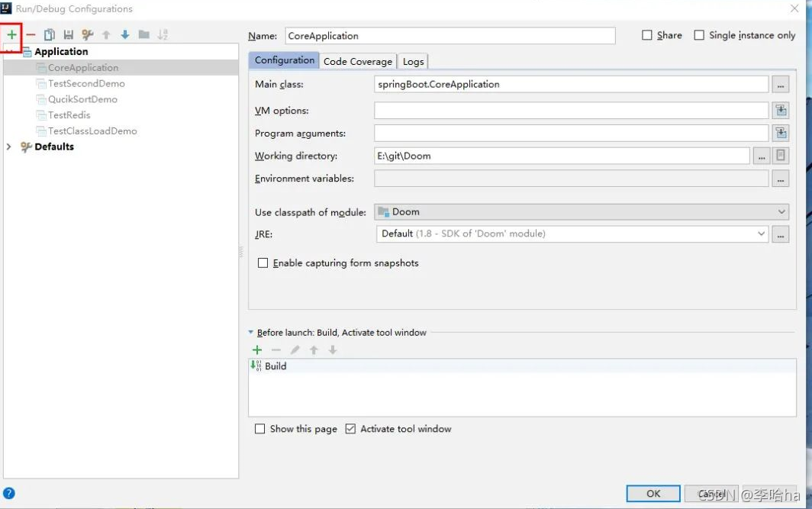Edit the Before launch task

(x=295, y=350)
